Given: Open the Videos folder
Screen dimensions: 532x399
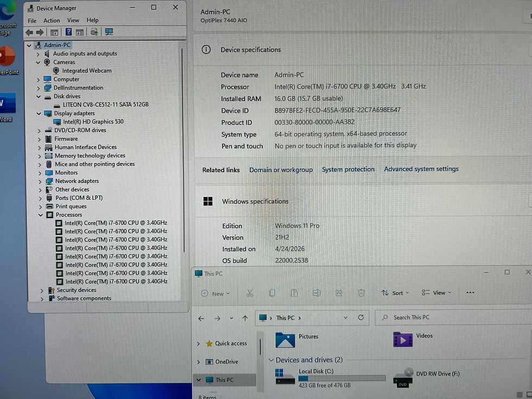Looking at the screenshot, I should [x=413, y=339].
